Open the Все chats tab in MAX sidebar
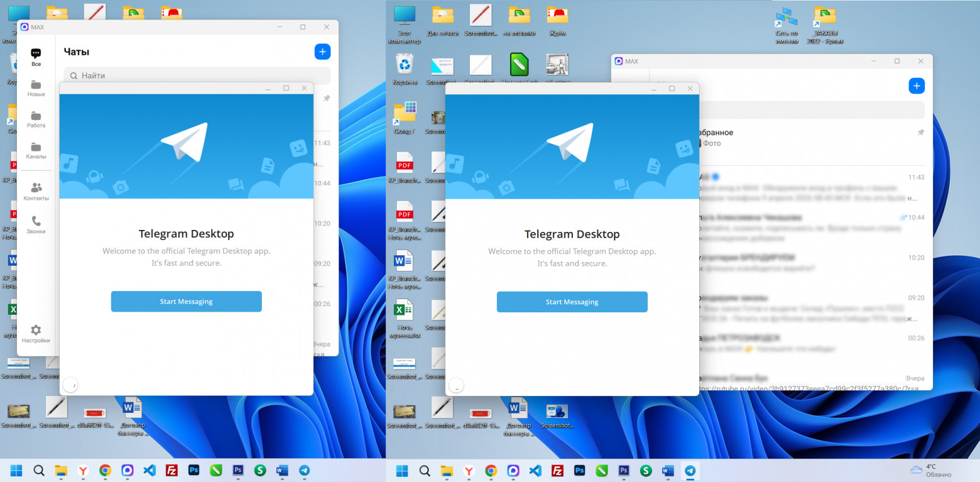 [x=36, y=57]
